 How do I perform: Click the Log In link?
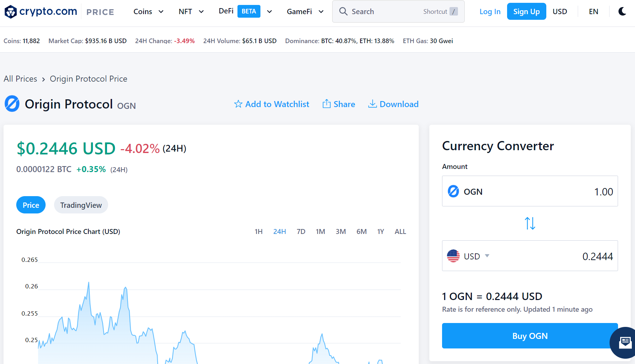pyautogui.click(x=490, y=12)
